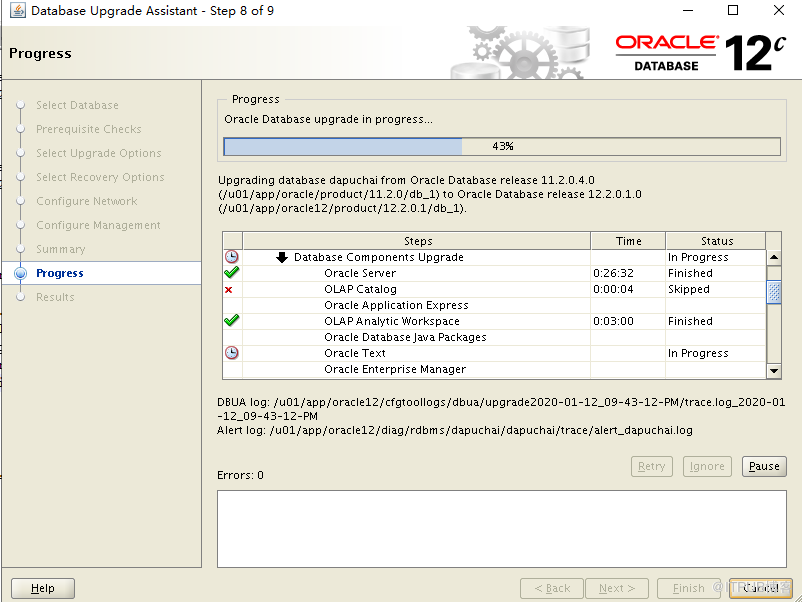
Task: Click clock icon beside Database Components Upgrade
Action: 232,257
